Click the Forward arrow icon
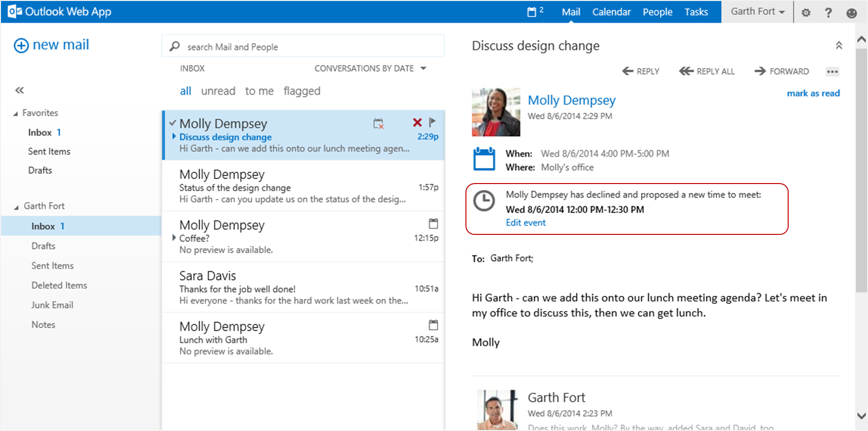Viewport: 868px width, 431px height. (760, 71)
